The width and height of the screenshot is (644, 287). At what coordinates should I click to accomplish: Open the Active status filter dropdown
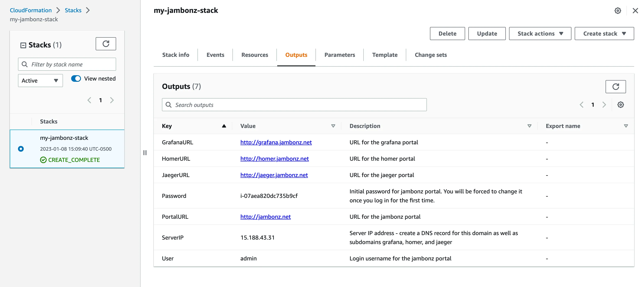tap(40, 81)
